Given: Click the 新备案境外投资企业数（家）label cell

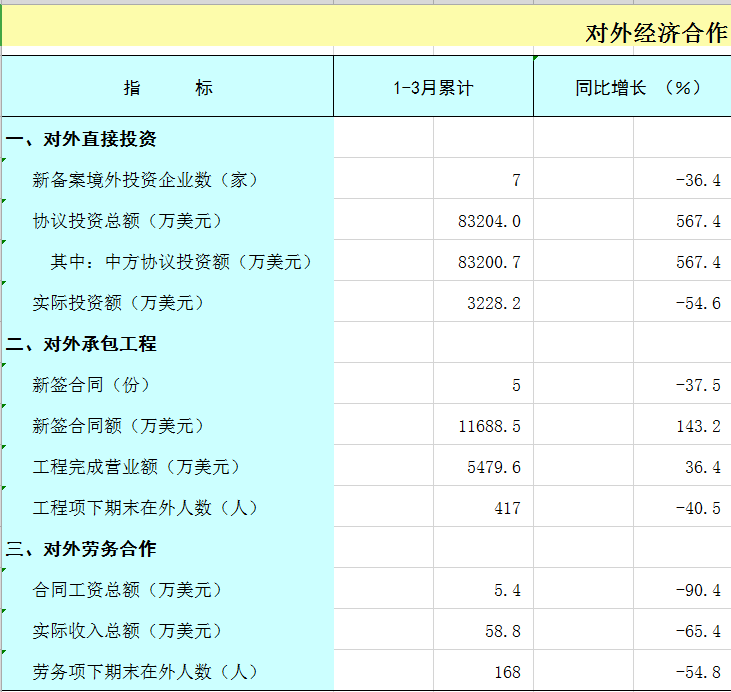Looking at the screenshot, I should tap(146, 180).
